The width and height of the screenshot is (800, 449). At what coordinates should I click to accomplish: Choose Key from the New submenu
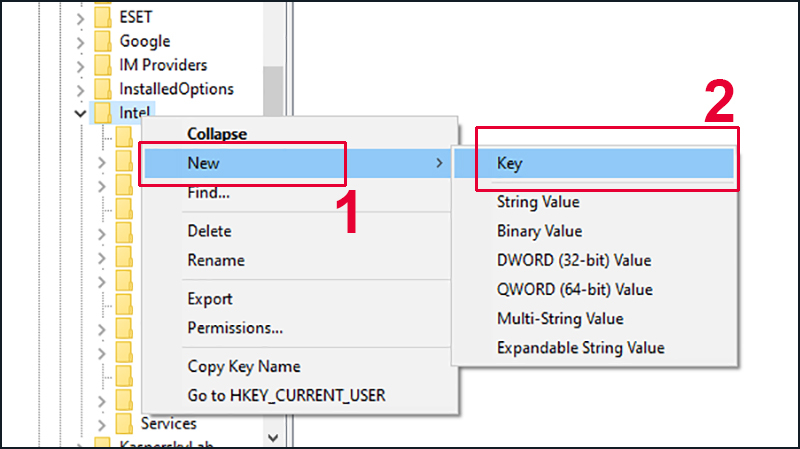(x=510, y=163)
